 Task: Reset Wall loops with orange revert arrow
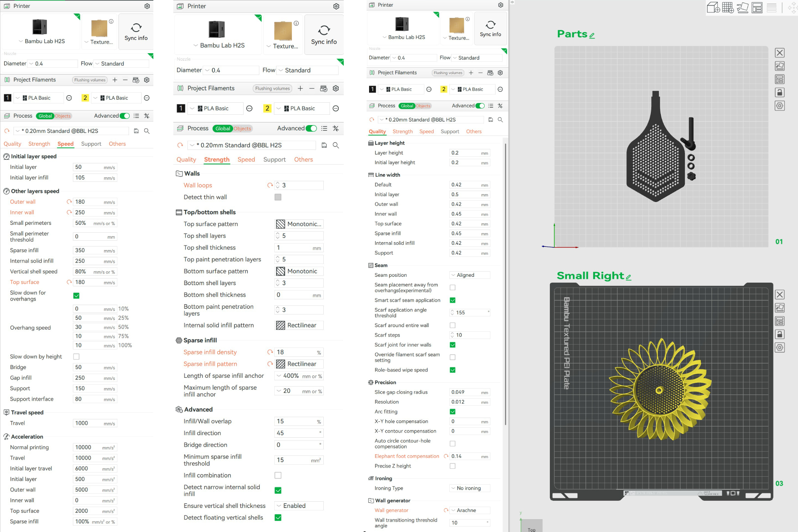coord(270,185)
